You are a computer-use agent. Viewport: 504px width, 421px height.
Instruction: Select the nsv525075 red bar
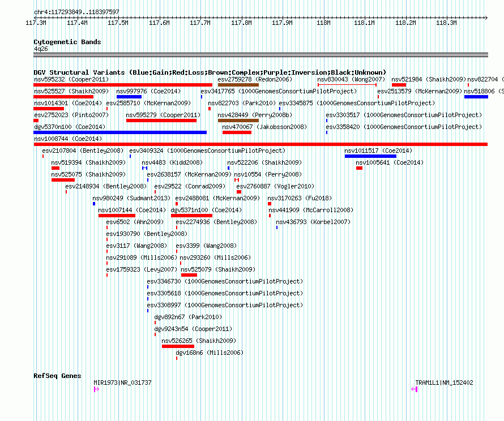pyautogui.click(x=63, y=180)
